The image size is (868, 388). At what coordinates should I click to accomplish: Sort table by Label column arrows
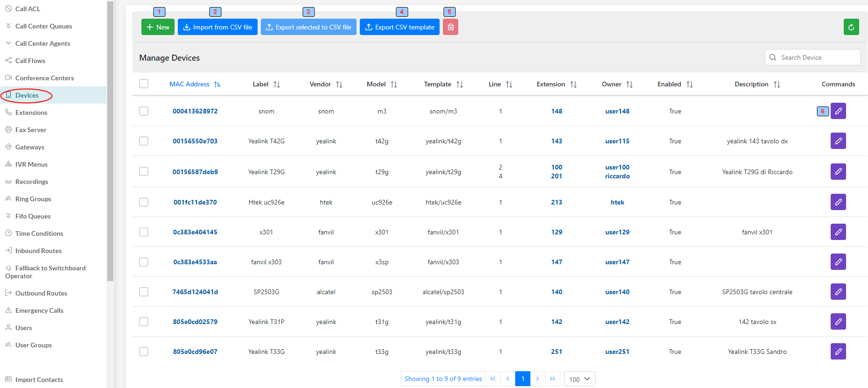(277, 85)
